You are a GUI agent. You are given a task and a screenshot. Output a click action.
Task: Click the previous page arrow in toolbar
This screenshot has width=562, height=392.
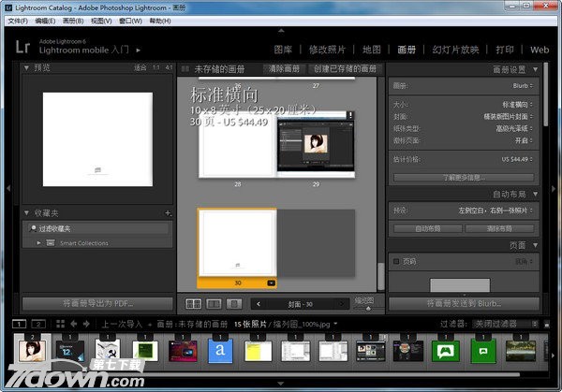coord(259,303)
